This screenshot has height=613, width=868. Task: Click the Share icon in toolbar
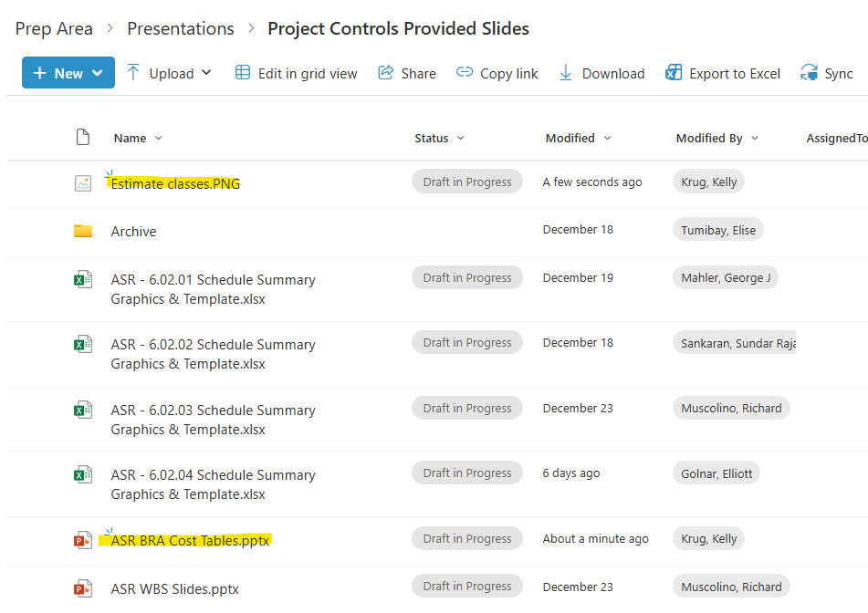click(x=386, y=73)
